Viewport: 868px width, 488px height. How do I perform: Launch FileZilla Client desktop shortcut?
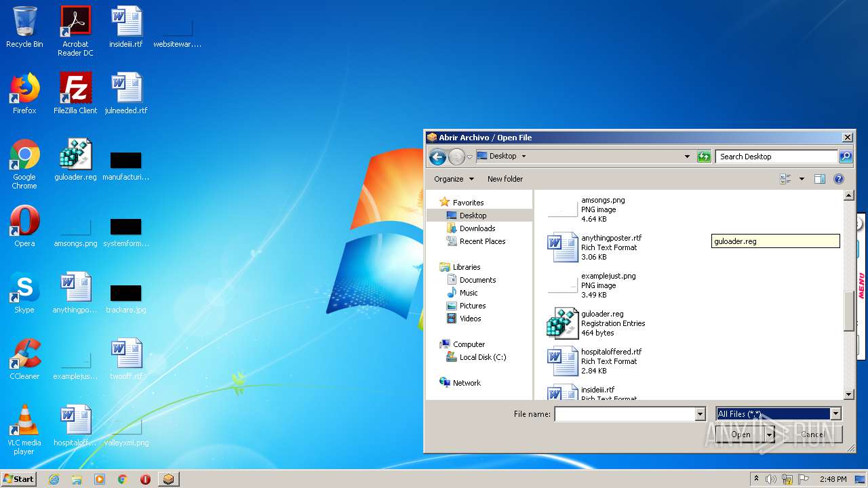(x=75, y=95)
